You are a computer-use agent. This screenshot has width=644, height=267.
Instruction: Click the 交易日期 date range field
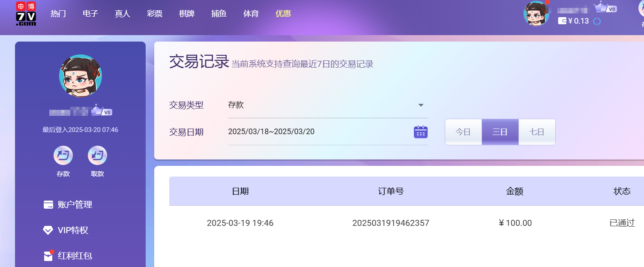(x=317, y=132)
